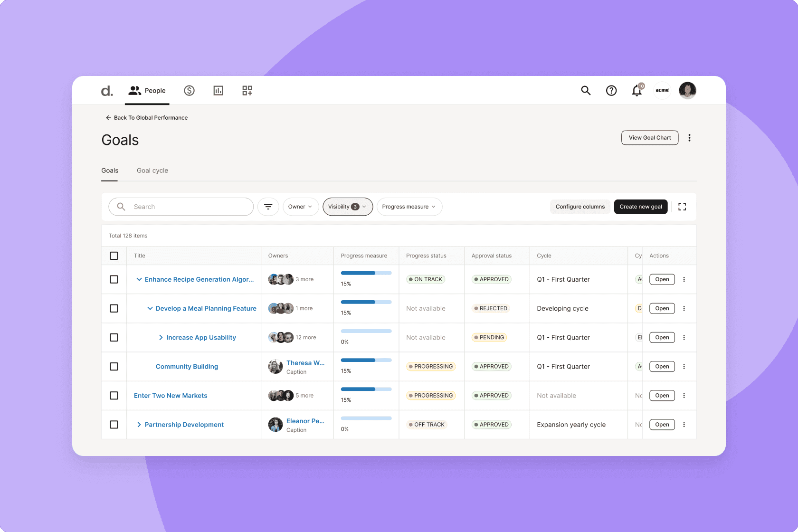Check the Increase App Usability row checkbox
This screenshot has width=798, height=532.
pyautogui.click(x=114, y=337)
